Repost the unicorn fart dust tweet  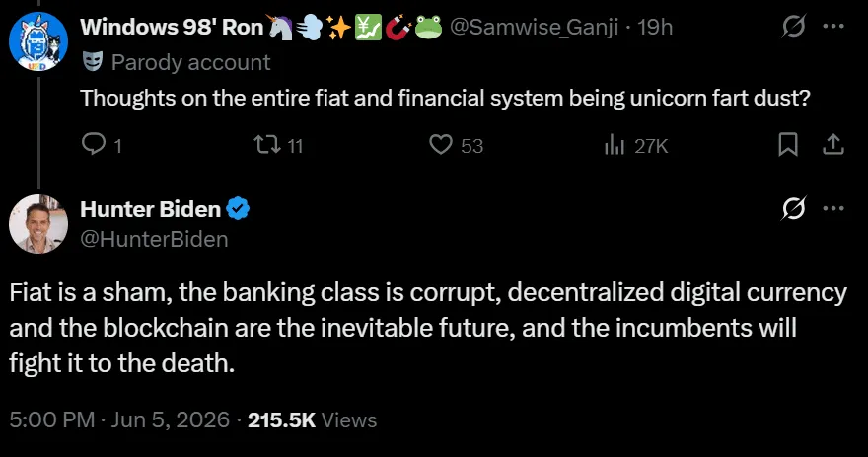278,145
